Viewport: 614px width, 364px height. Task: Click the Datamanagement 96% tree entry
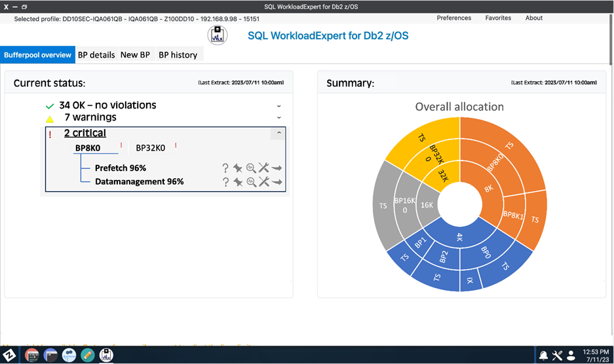(139, 182)
